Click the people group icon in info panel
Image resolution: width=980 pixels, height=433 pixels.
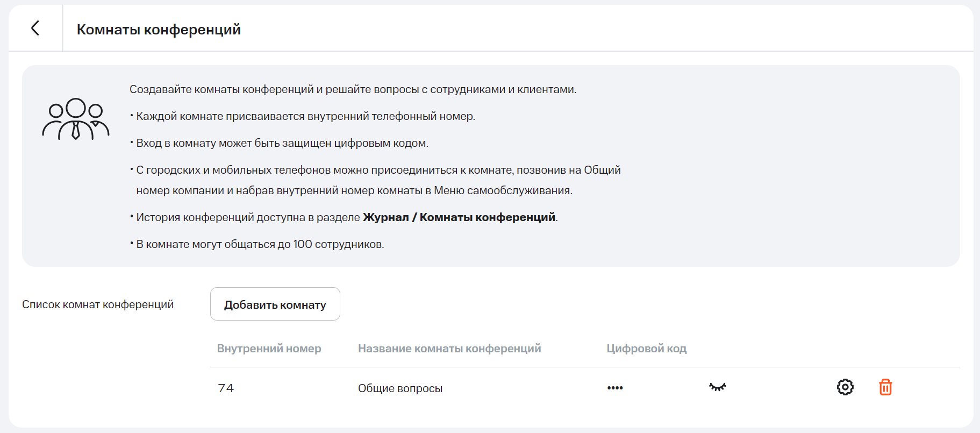[76, 119]
